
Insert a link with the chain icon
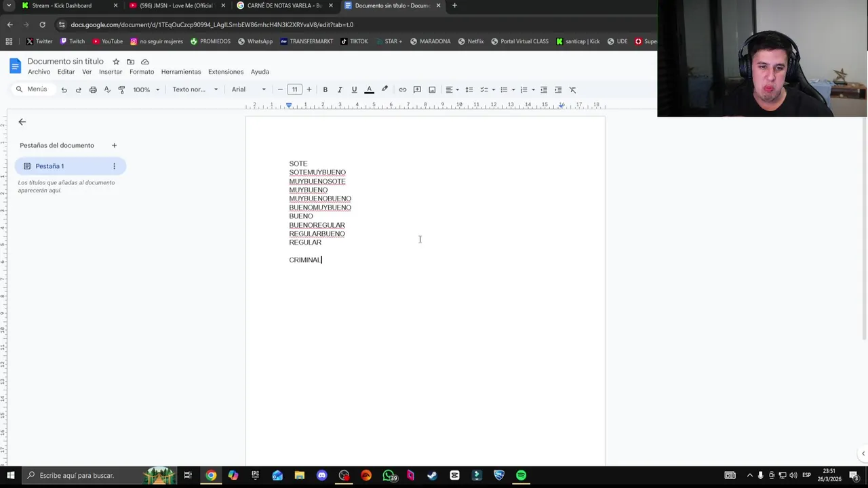pyautogui.click(x=402, y=89)
